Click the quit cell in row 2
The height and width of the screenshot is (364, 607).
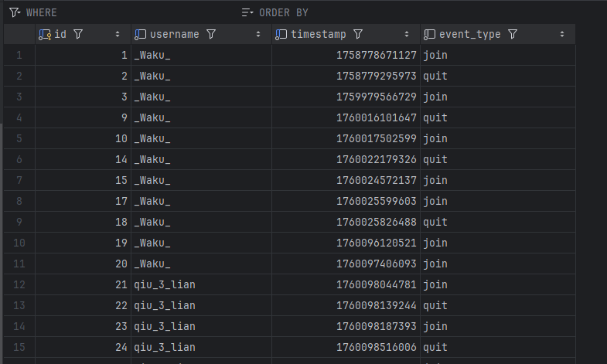tap(435, 77)
